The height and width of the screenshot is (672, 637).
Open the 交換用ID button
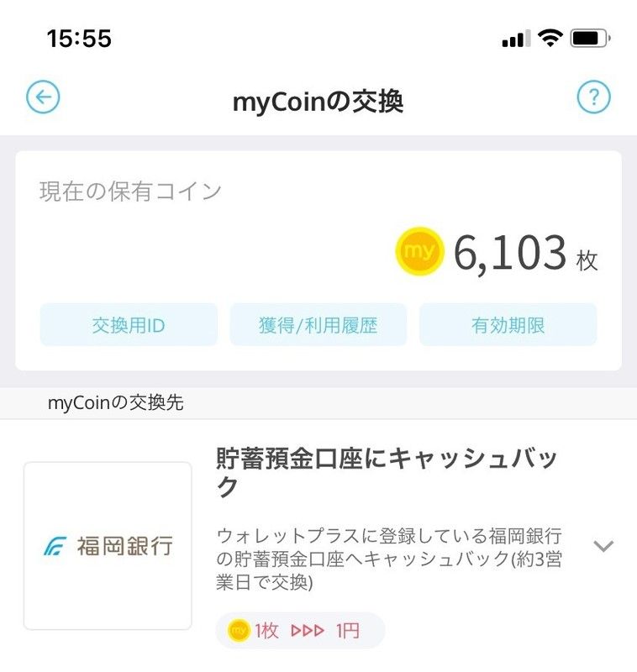coord(129,325)
